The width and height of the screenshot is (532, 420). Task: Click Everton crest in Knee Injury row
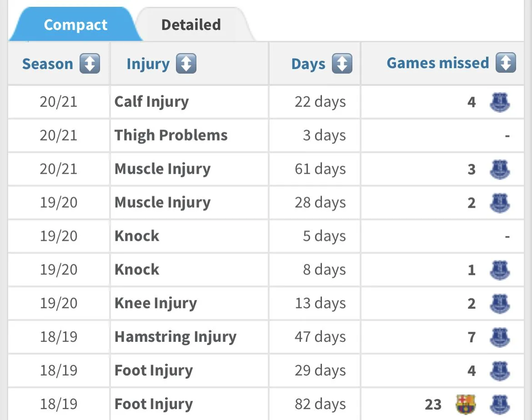click(499, 304)
